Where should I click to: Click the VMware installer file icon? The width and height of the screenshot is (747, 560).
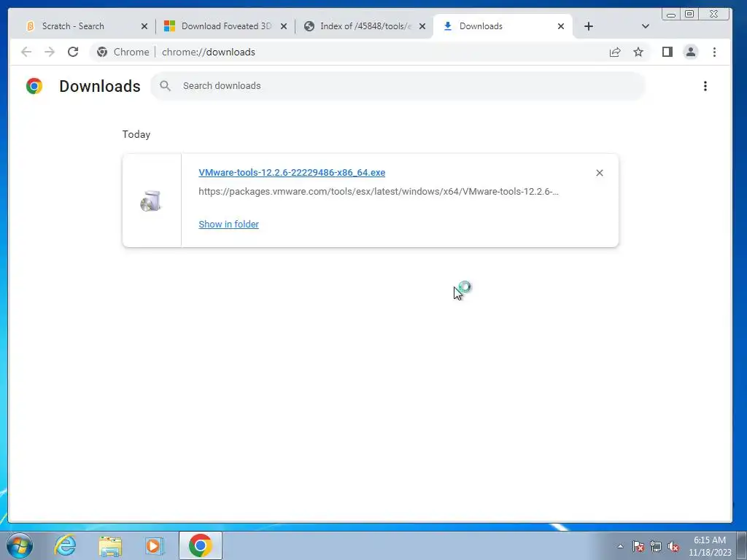pyautogui.click(x=151, y=201)
